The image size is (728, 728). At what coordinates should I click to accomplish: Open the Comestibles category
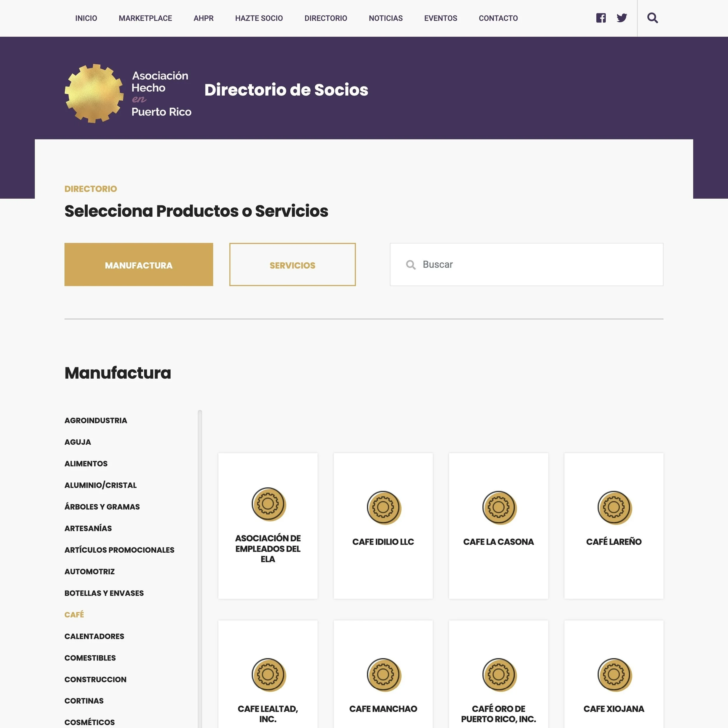90,658
